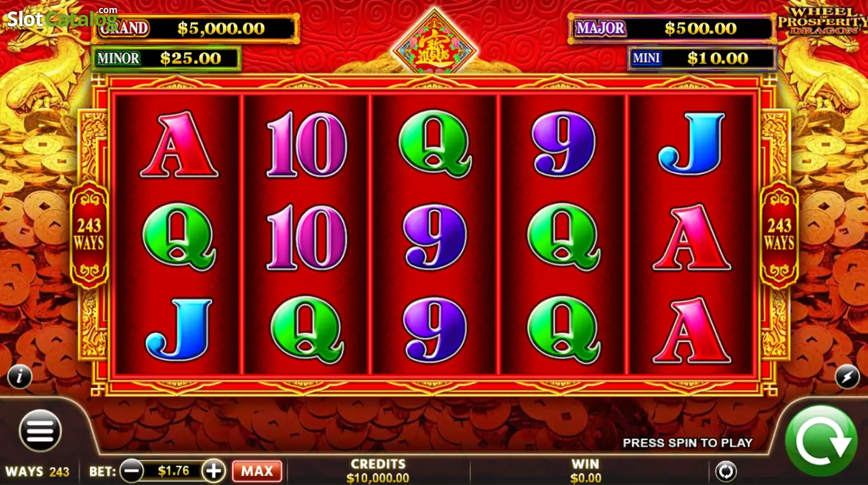Click the red A symbol on first reel

(179, 145)
